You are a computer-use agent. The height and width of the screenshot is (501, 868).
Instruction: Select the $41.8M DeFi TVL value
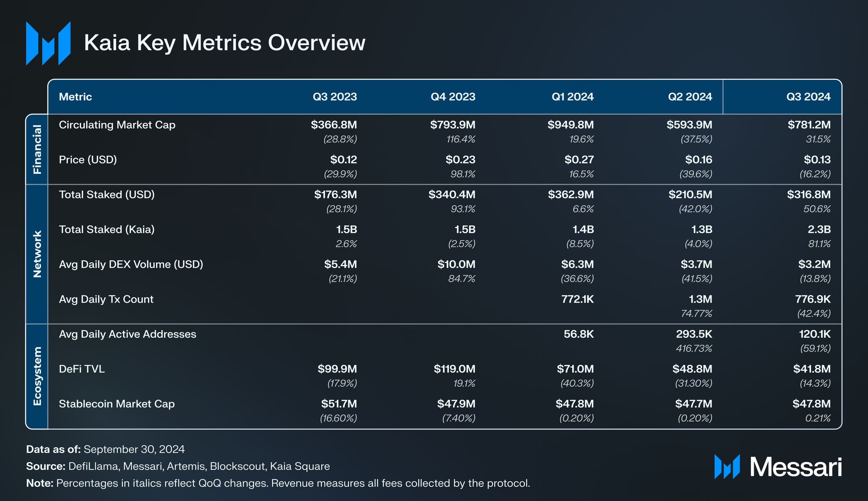(x=812, y=369)
